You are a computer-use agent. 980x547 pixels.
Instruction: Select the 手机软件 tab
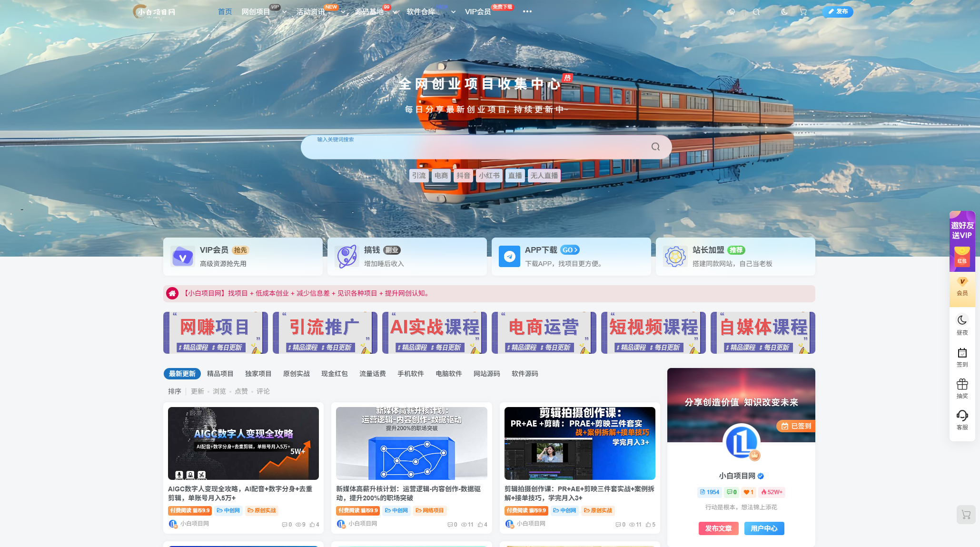pos(410,374)
